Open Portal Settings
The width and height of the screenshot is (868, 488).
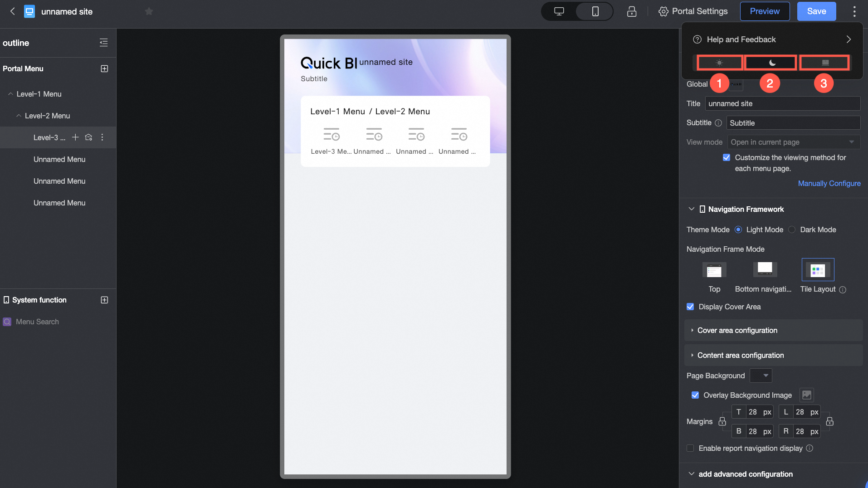coord(693,11)
